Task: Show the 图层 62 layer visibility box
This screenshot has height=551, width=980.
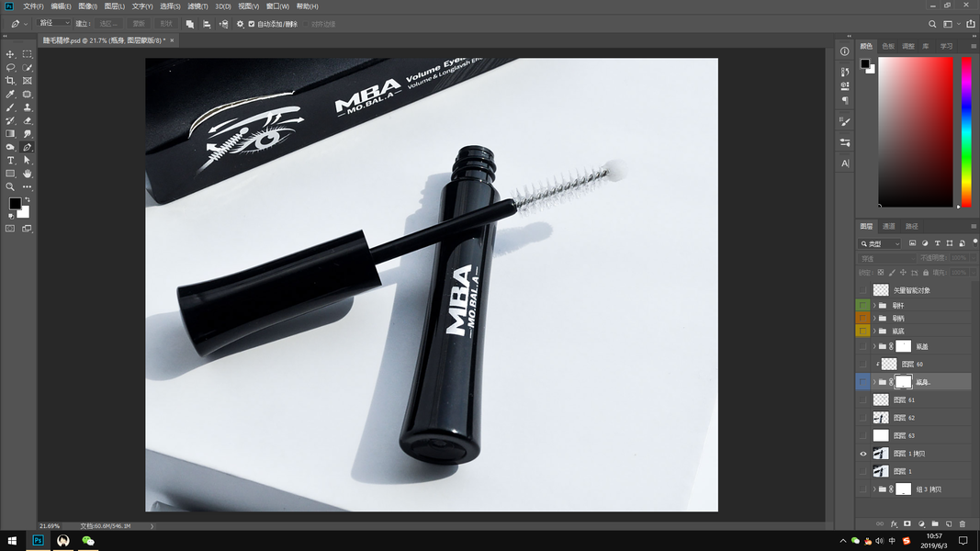Action: tap(863, 417)
